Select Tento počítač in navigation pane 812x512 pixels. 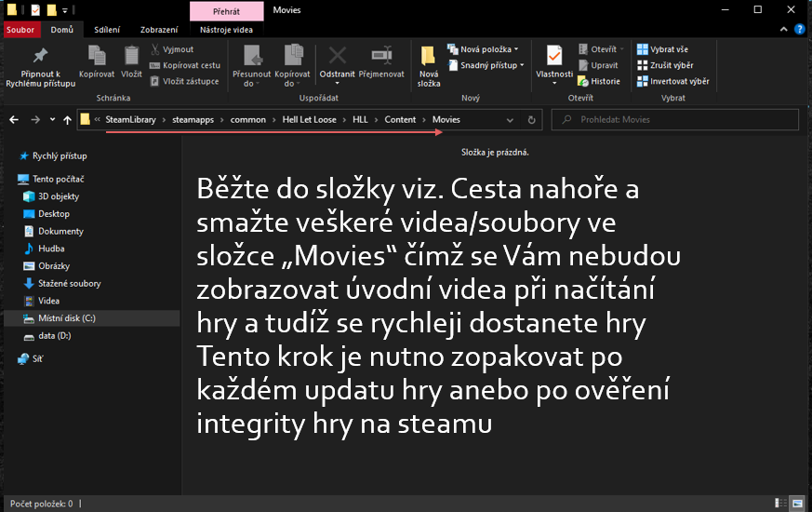[58, 180]
